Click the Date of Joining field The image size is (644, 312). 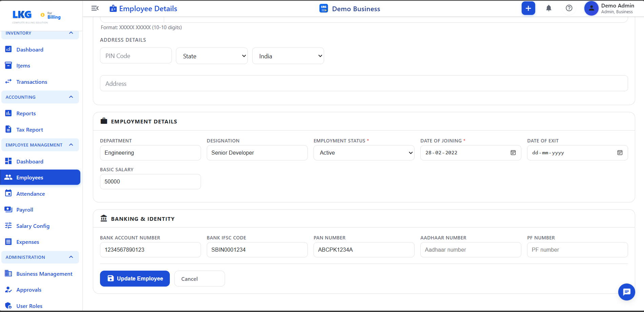(x=471, y=153)
